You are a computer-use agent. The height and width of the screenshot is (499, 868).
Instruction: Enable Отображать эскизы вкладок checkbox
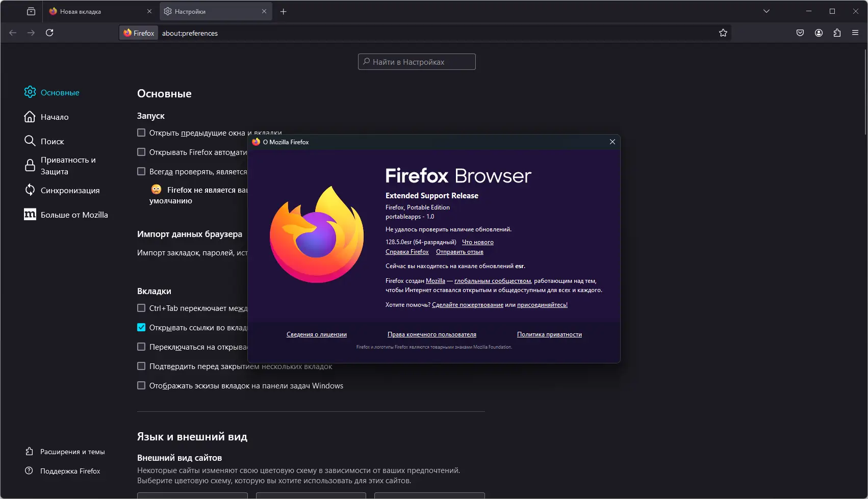(x=141, y=385)
